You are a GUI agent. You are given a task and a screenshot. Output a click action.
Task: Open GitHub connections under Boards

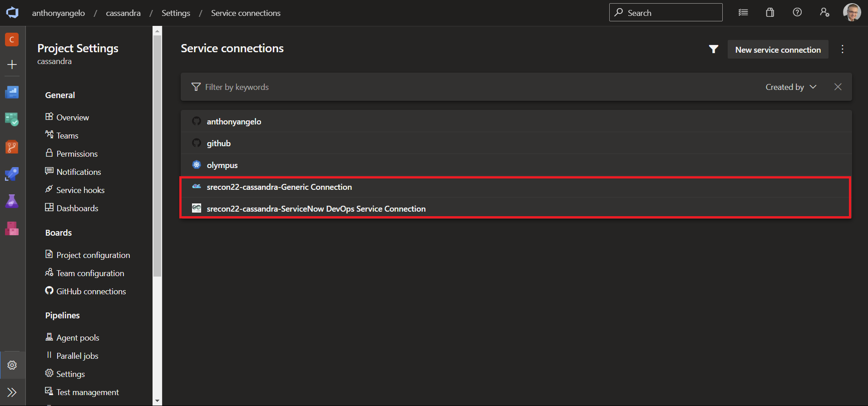(85, 291)
